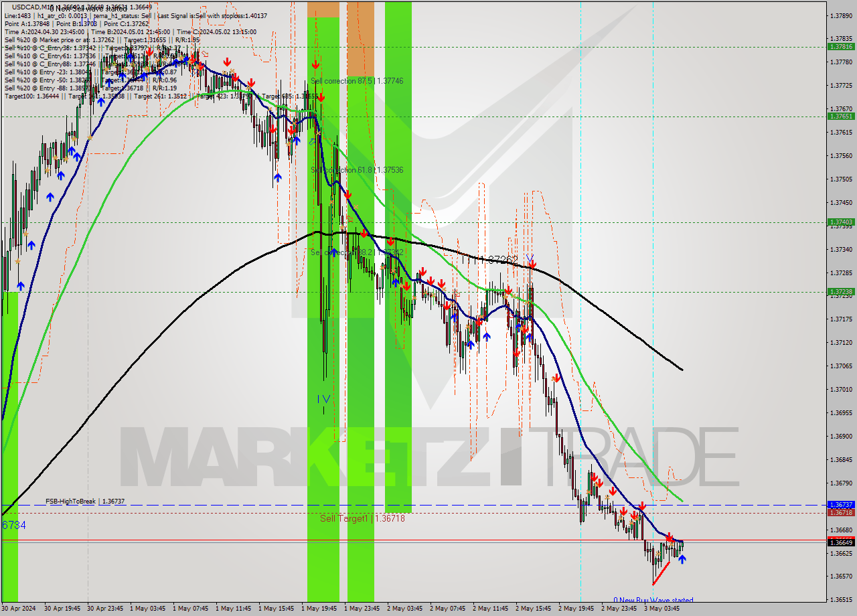Click the blue V marker near 1.37010 level

[326, 398]
